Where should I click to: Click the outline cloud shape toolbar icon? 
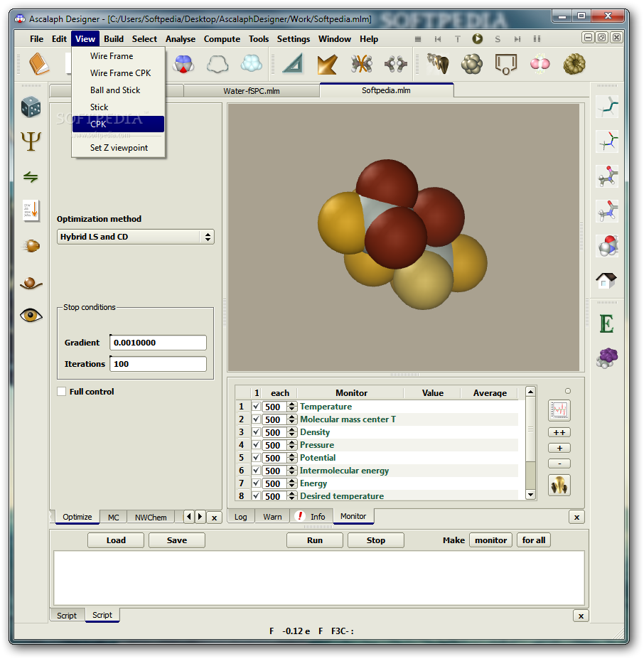pos(218,64)
